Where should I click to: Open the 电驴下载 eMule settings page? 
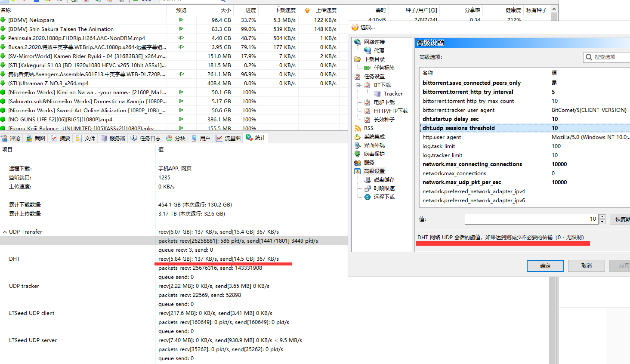[x=384, y=102]
